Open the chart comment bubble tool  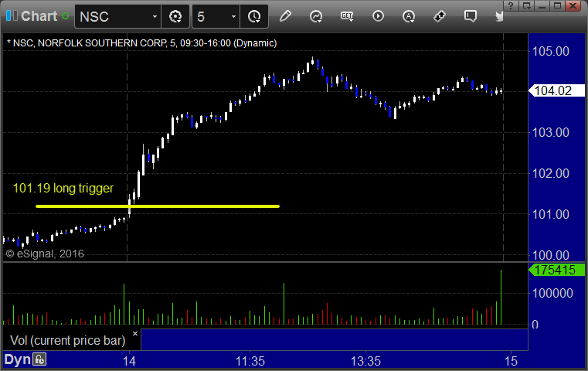[x=471, y=16]
